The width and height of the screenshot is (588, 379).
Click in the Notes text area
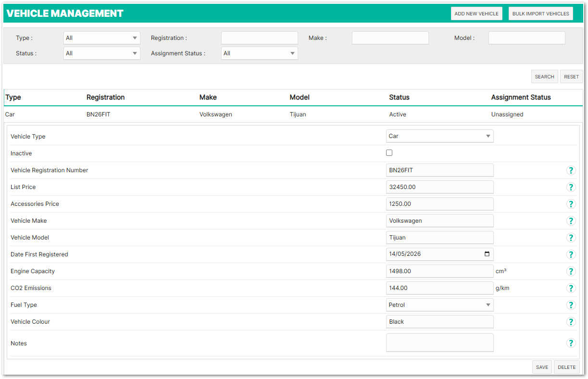439,342
